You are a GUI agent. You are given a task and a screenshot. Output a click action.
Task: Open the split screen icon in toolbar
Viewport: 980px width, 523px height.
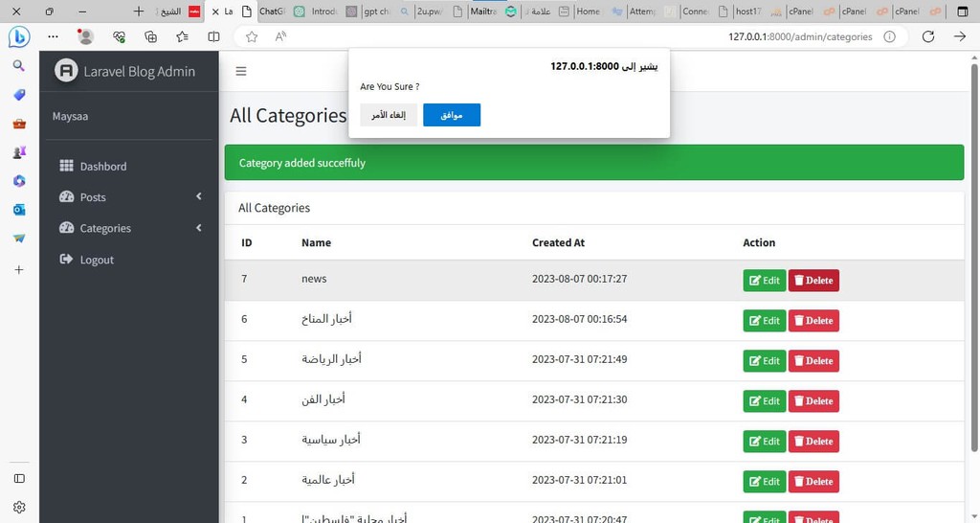pyautogui.click(x=213, y=37)
